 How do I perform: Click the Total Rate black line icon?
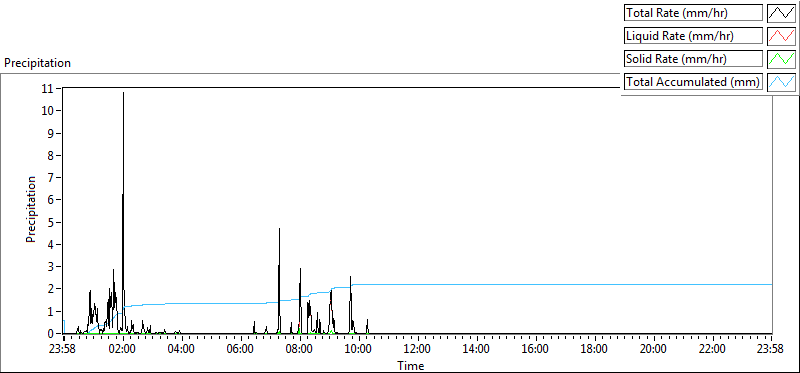(782, 13)
